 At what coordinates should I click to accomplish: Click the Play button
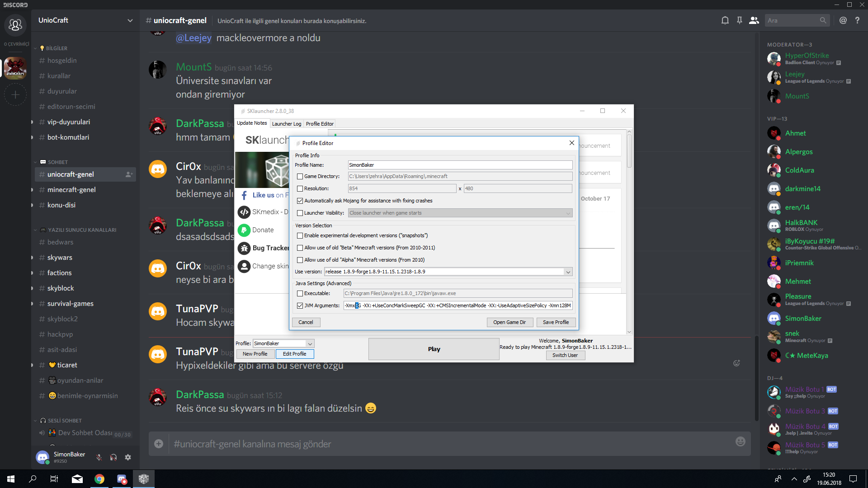[434, 349]
